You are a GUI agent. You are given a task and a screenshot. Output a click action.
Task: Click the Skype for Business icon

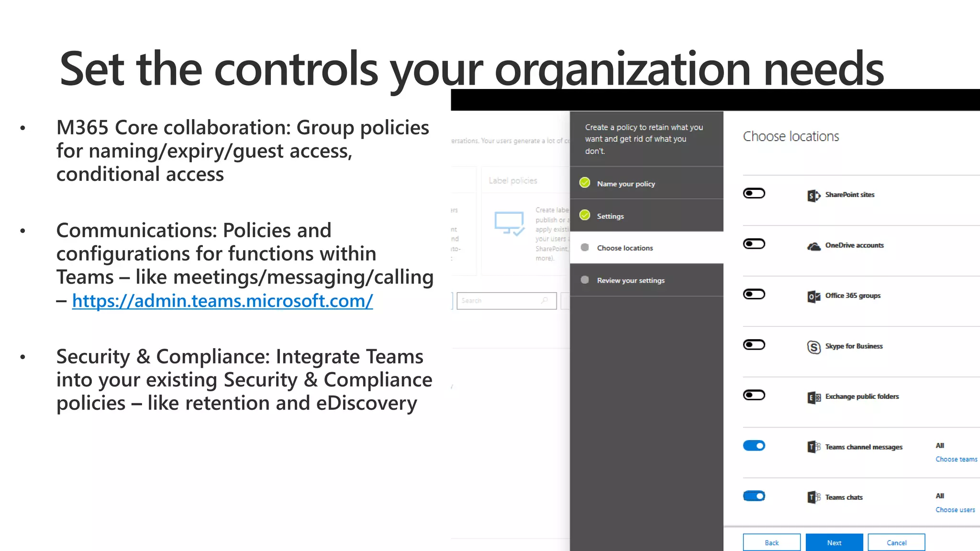813,347
